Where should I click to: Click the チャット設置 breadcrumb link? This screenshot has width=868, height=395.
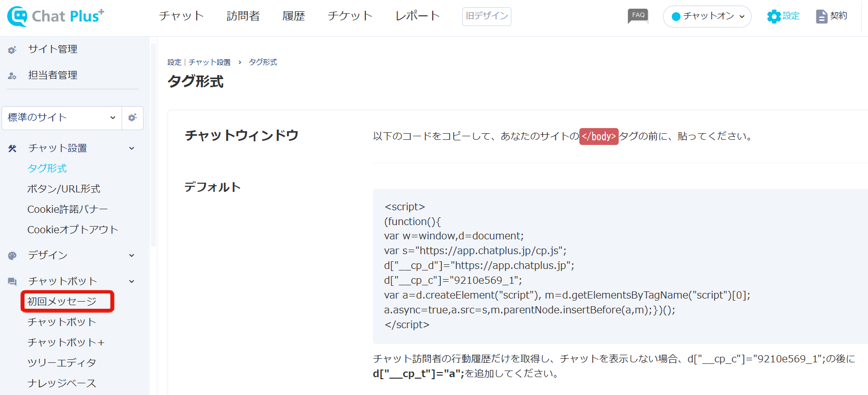click(x=209, y=62)
